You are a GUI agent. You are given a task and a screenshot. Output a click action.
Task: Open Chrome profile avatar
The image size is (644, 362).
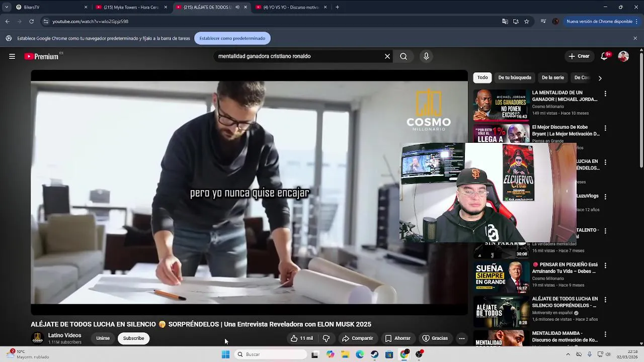coord(555,22)
